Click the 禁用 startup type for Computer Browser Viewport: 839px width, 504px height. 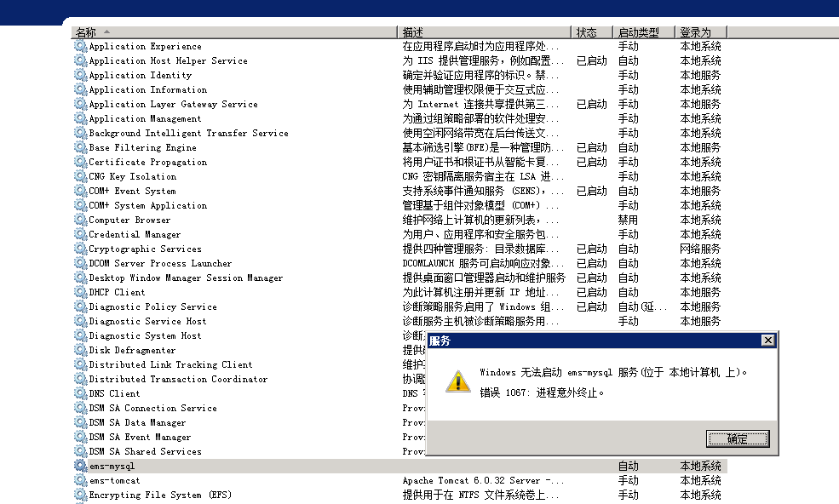click(x=628, y=220)
